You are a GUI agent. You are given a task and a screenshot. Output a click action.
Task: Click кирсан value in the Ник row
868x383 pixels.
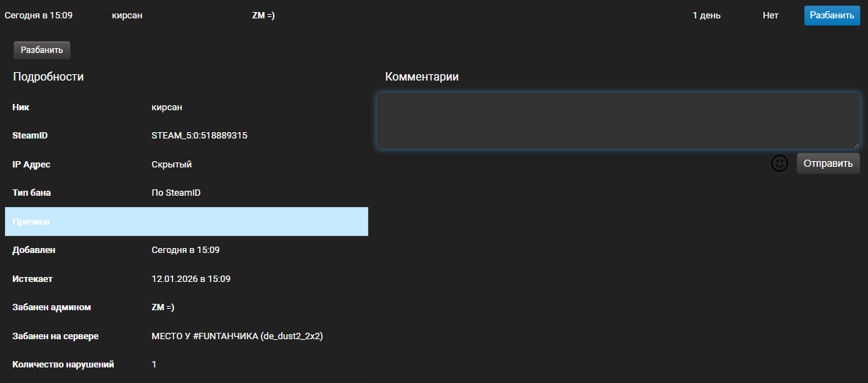click(167, 107)
